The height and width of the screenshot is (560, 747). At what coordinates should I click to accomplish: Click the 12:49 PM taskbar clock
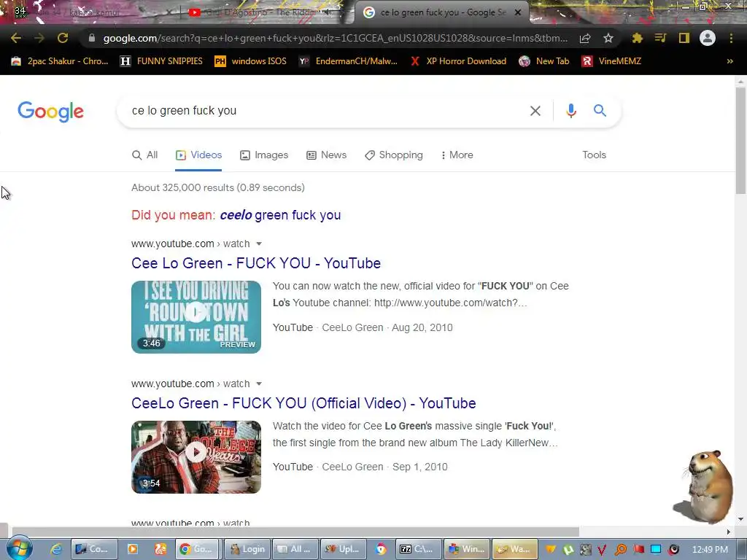click(710, 550)
